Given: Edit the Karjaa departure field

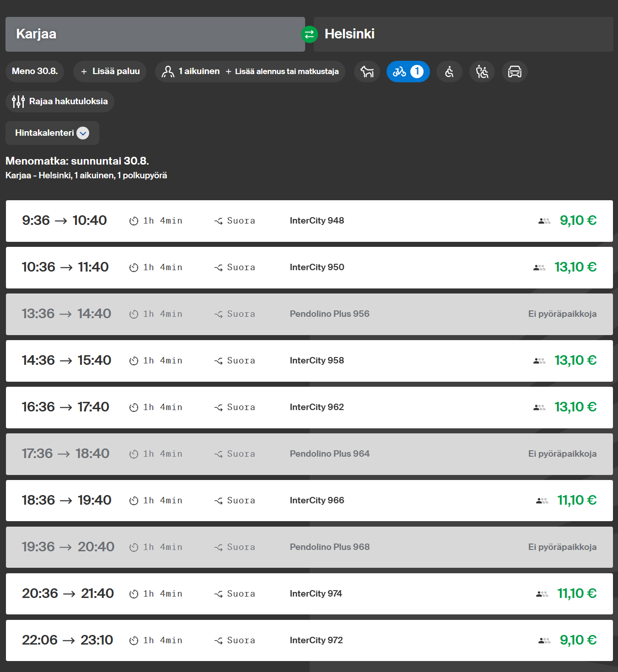Looking at the screenshot, I should (155, 34).
